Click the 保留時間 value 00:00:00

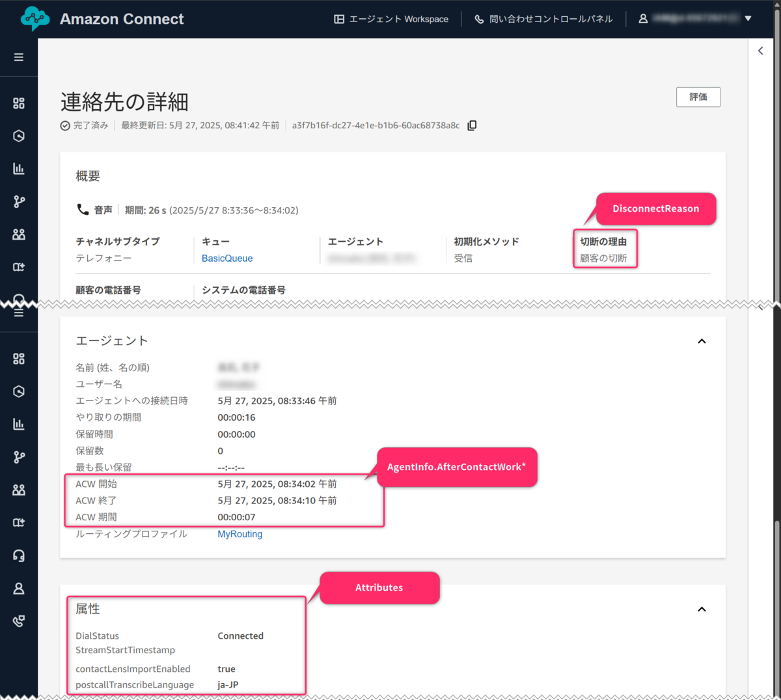click(x=236, y=434)
